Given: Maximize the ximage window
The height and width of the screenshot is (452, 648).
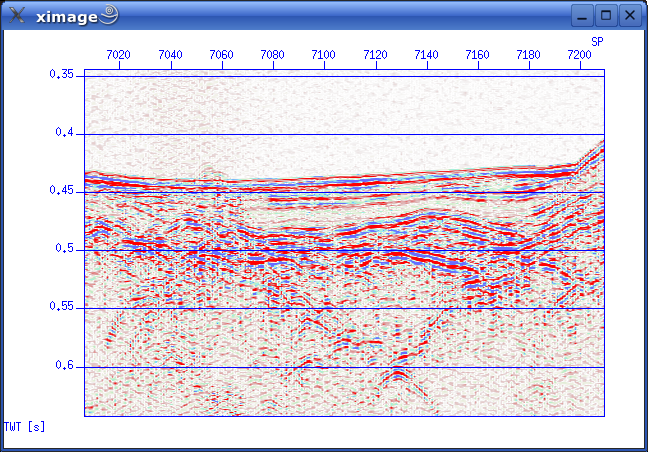Looking at the screenshot, I should point(606,15).
